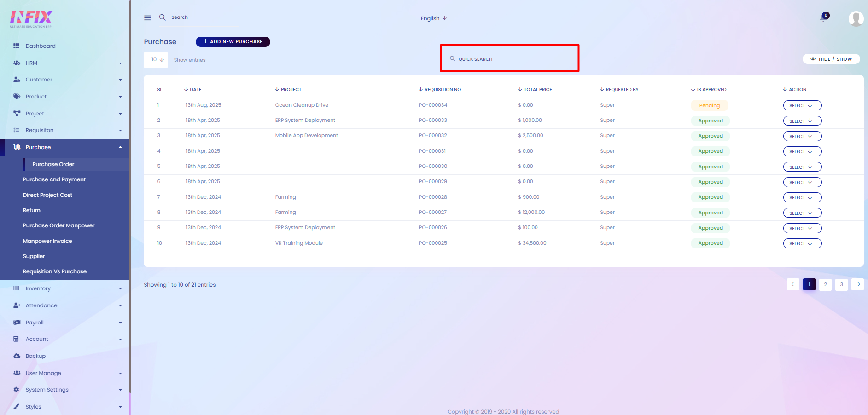Click the User Manage group icon
This screenshot has height=415, width=868.
(17, 373)
